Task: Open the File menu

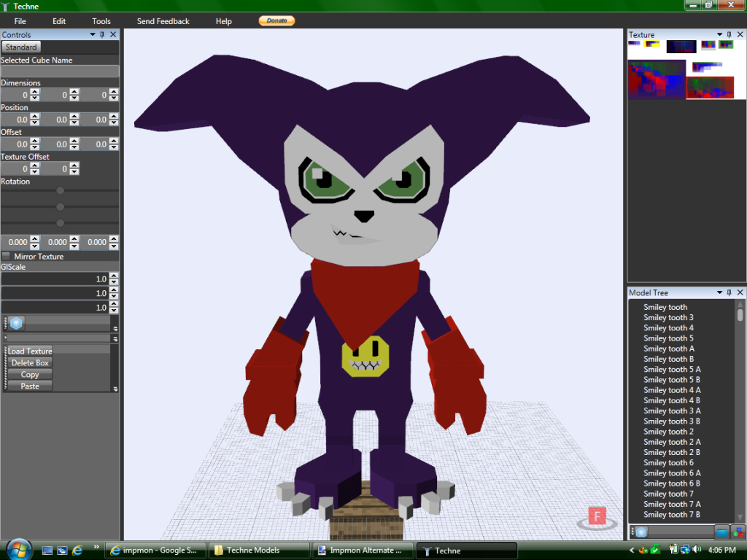Action: point(20,21)
